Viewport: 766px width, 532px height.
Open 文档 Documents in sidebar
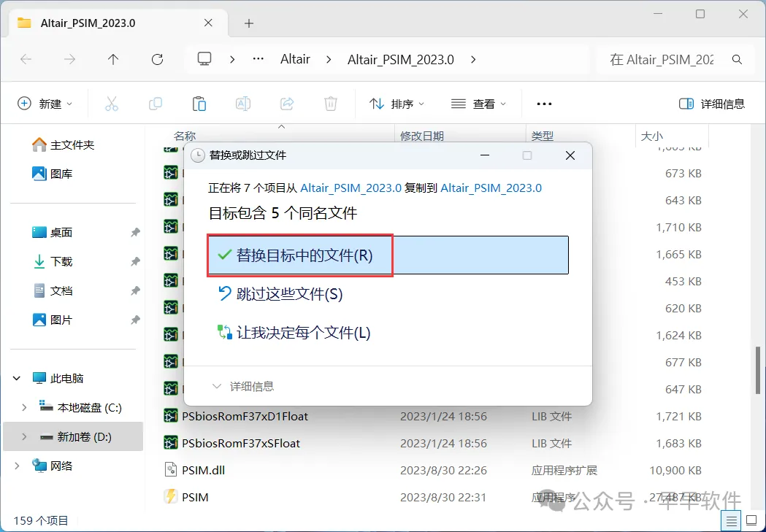(53, 291)
